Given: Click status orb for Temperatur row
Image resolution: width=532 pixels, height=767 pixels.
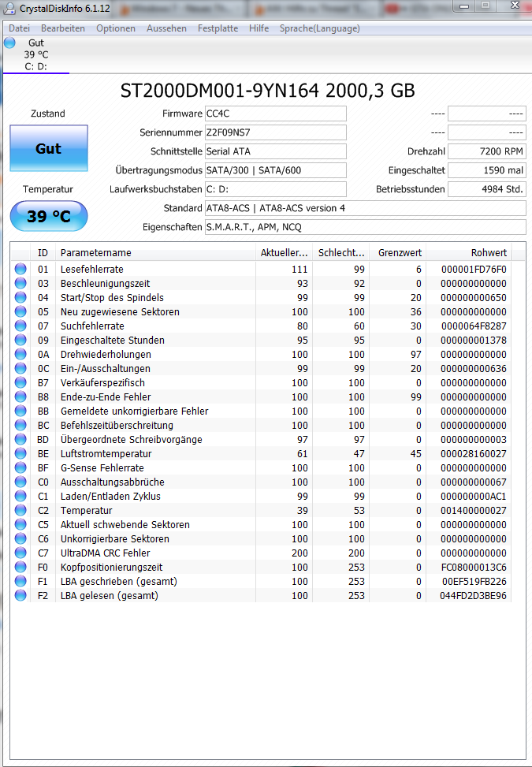Looking at the screenshot, I should pyautogui.click(x=20, y=510).
